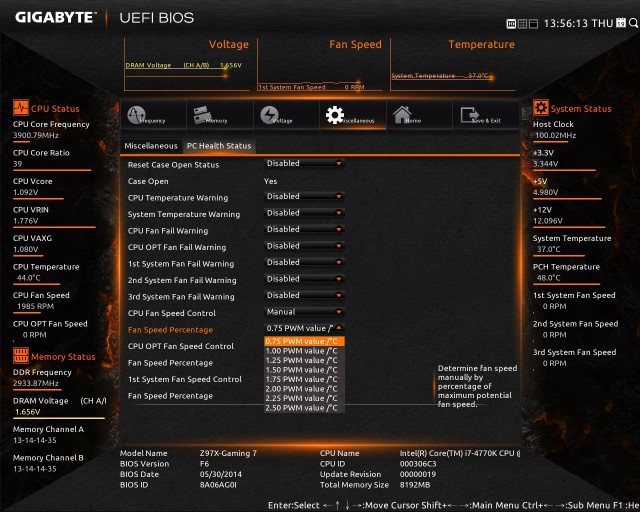This screenshot has height=512, width=640.
Task: Collapse the open Fan Speed Percentage dropdown
Action: (304, 328)
